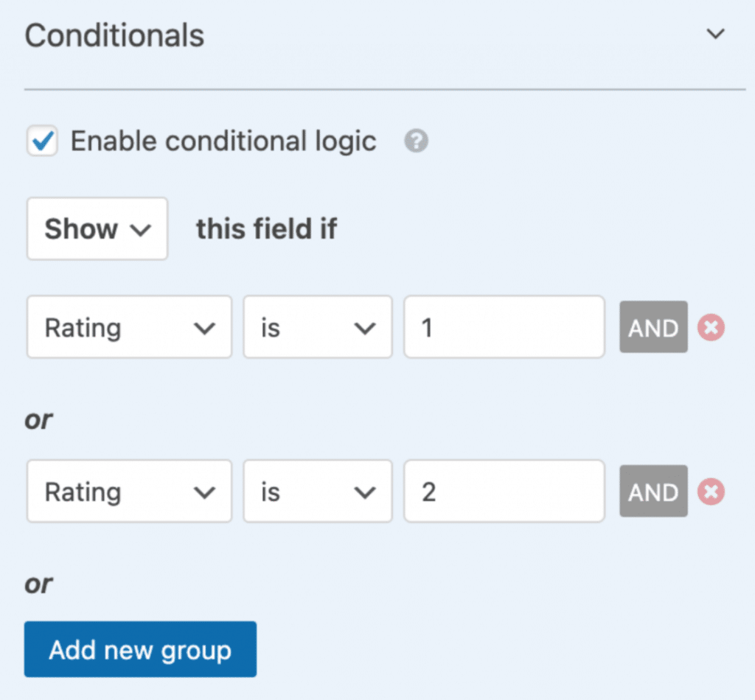
Task: Add an AND condition to the second rule
Action: (x=653, y=491)
